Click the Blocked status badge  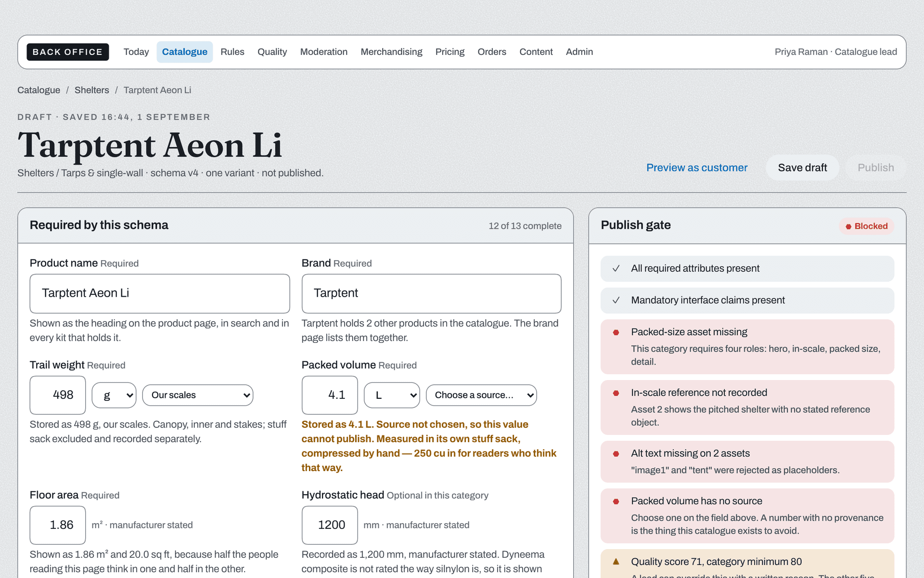(866, 226)
